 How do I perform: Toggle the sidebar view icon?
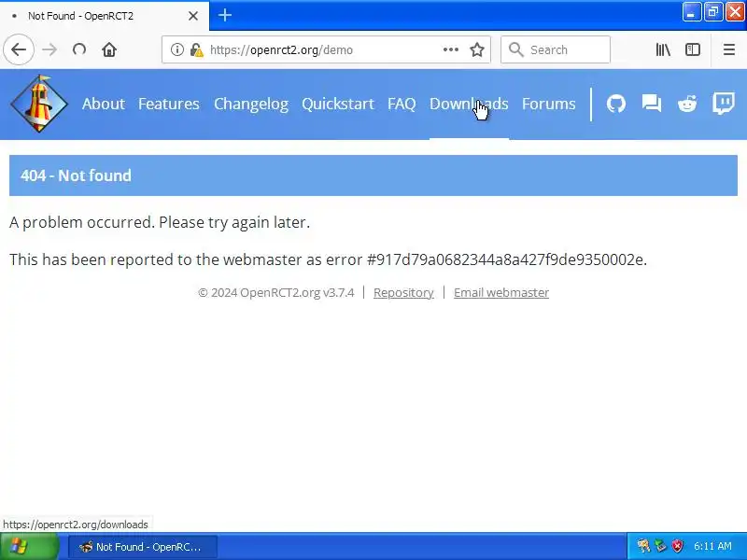[x=693, y=49]
